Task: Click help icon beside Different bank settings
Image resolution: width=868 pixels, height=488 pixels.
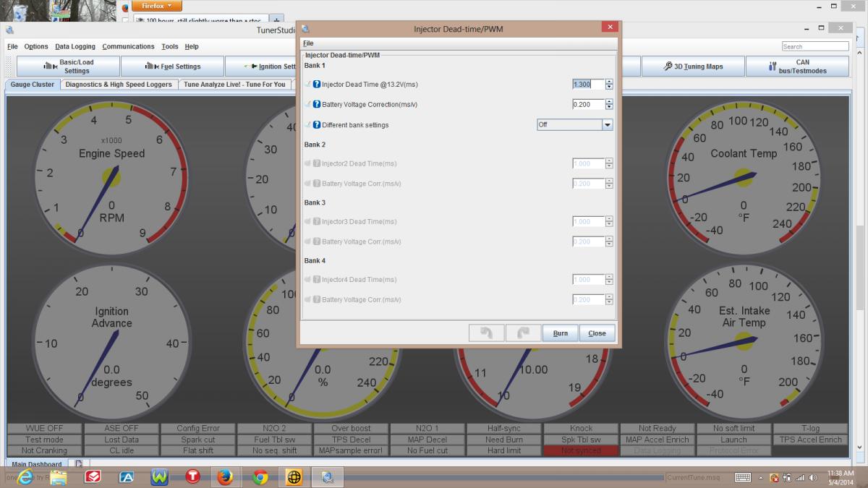Action: pyautogui.click(x=317, y=125)
